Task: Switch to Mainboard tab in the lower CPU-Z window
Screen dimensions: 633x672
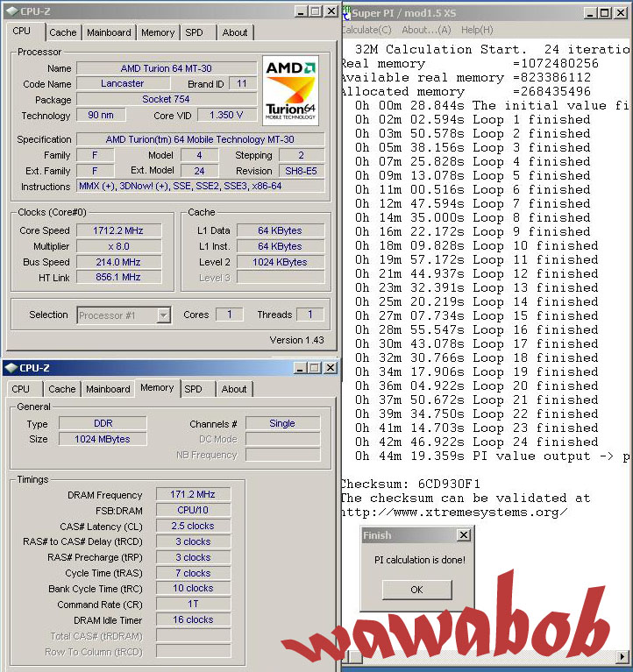Action: pyautogui.click(x=108, y=389)
